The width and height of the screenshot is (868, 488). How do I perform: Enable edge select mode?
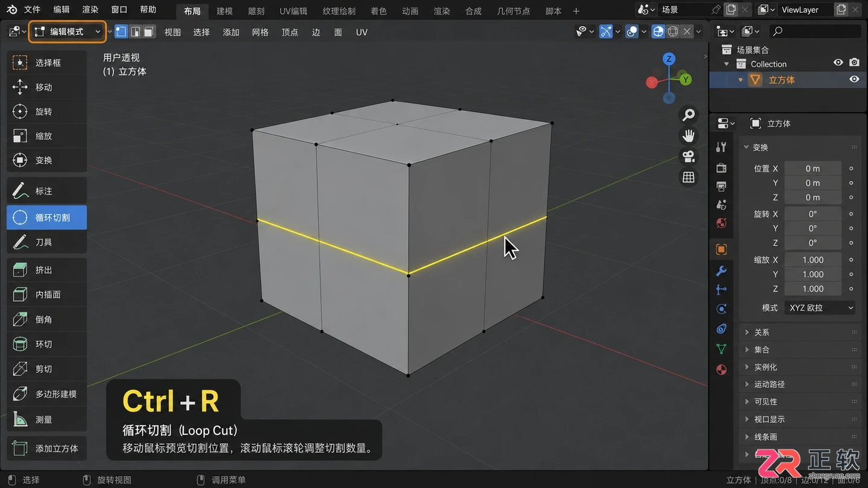tap(135, 32)
